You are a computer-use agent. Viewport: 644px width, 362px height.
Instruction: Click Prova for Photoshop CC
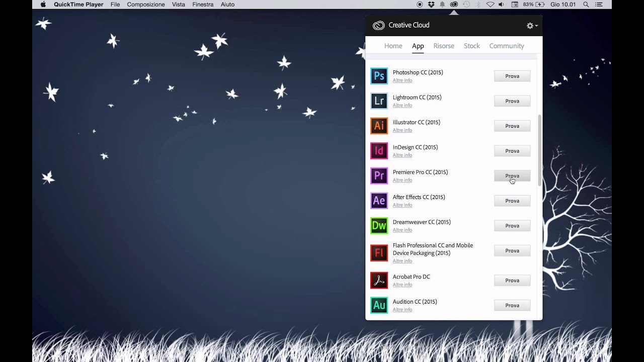(512, 76)
